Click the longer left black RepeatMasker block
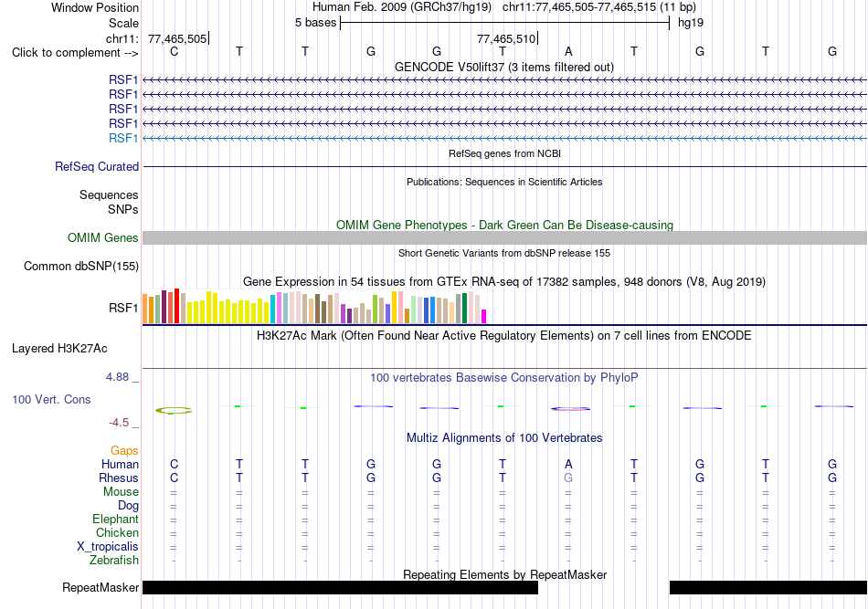This screenshot has width=868, height=609. (x=340, y=587)
